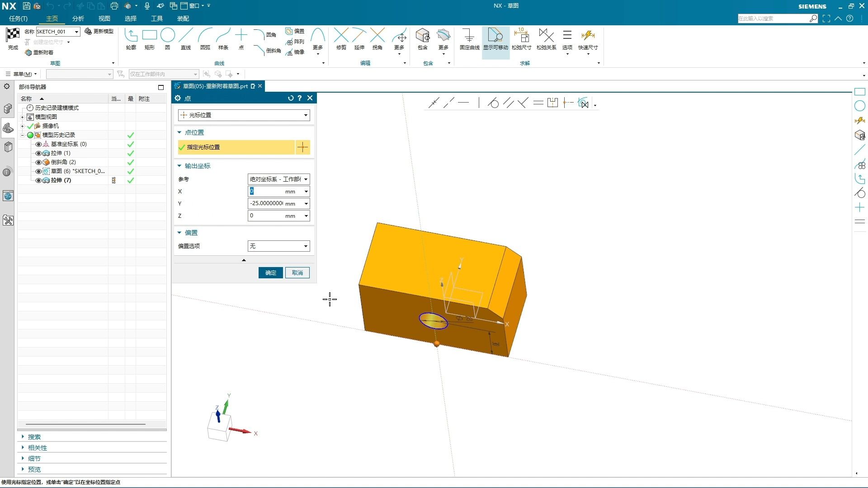Toggle visibility of 拉伸 (1) feature
This screenshot has width=868, height=488.
[38, 153]
